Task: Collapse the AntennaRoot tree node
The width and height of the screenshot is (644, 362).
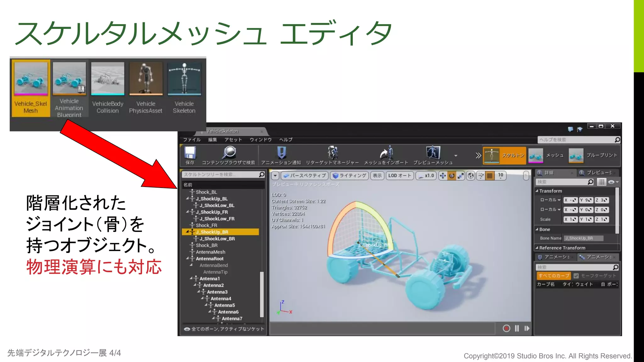Action: 187,258
